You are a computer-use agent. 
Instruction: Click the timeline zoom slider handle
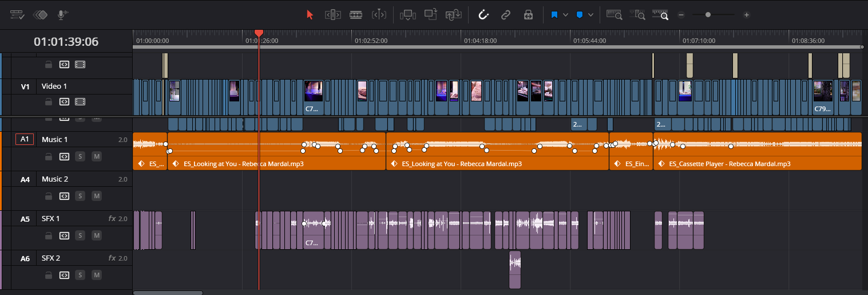[x=708, y=15]
